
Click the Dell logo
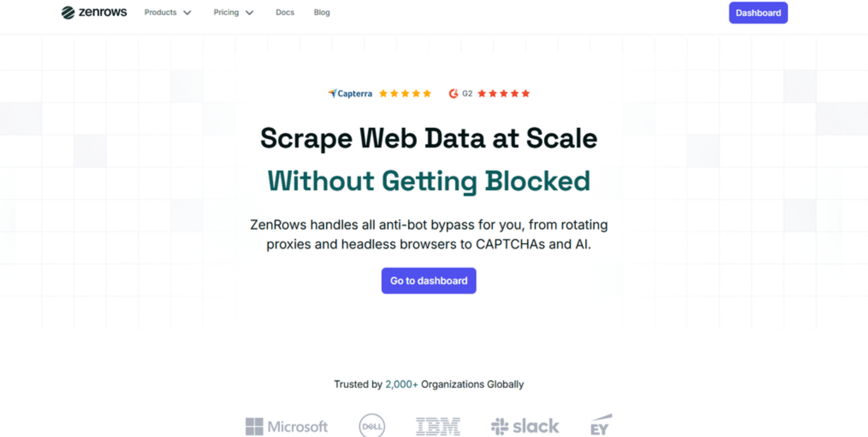click(x=372, y=426)
